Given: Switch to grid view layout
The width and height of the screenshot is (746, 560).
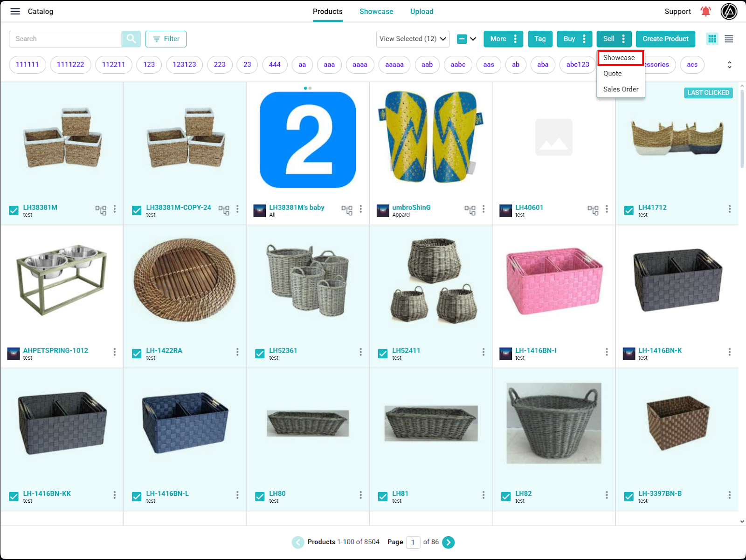Looking at the screenshot, I should (712, 39).
